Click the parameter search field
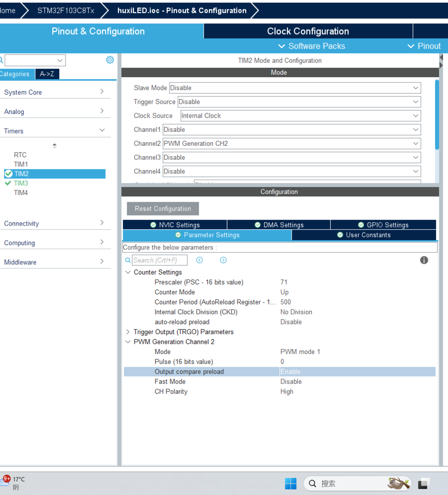This screenshot has height=495, width=448. point(160,260)
